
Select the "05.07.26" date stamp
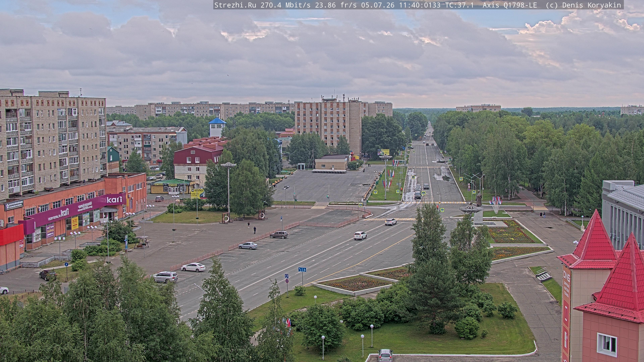378,5
